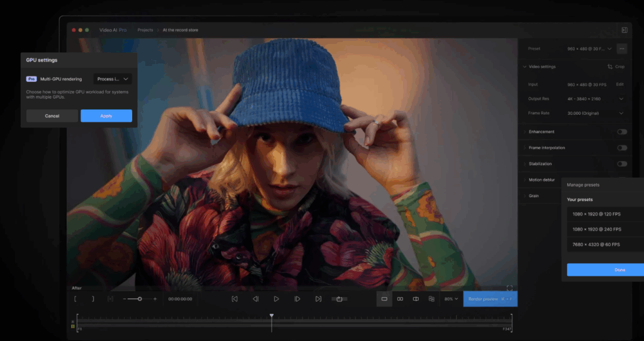Step back one frame
The height and width of the screenshot is (341, 644).
click(x=255, y=299)
